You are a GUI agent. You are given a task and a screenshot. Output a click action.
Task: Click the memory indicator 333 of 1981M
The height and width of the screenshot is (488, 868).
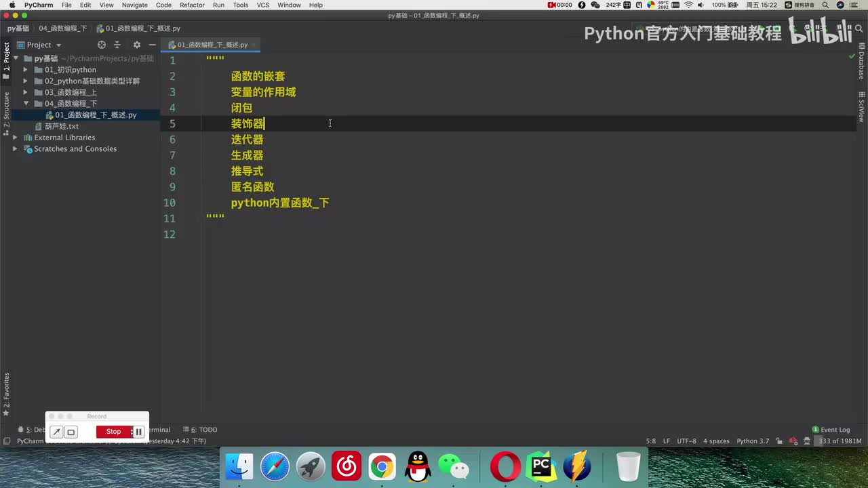(x=840, y=441)
